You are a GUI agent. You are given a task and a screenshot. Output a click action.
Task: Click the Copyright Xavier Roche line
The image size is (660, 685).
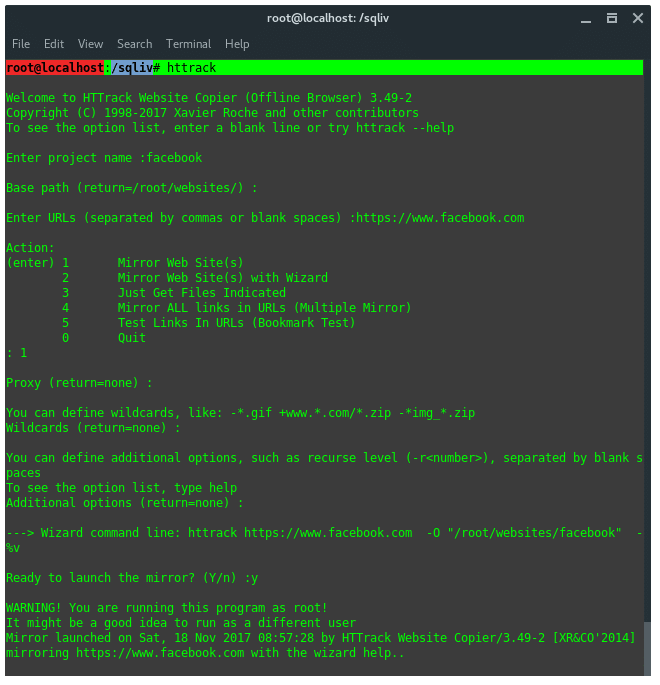(x=212, y=113)
